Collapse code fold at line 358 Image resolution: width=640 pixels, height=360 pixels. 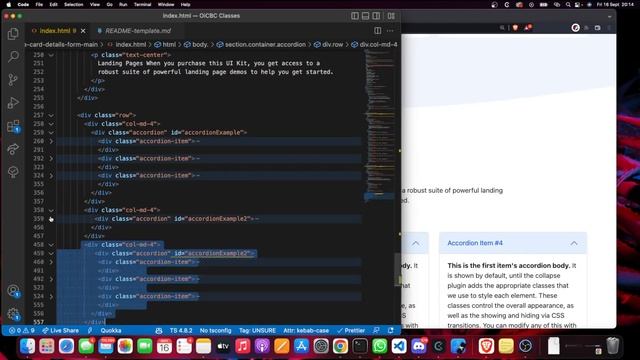click(x=51, y=210)
